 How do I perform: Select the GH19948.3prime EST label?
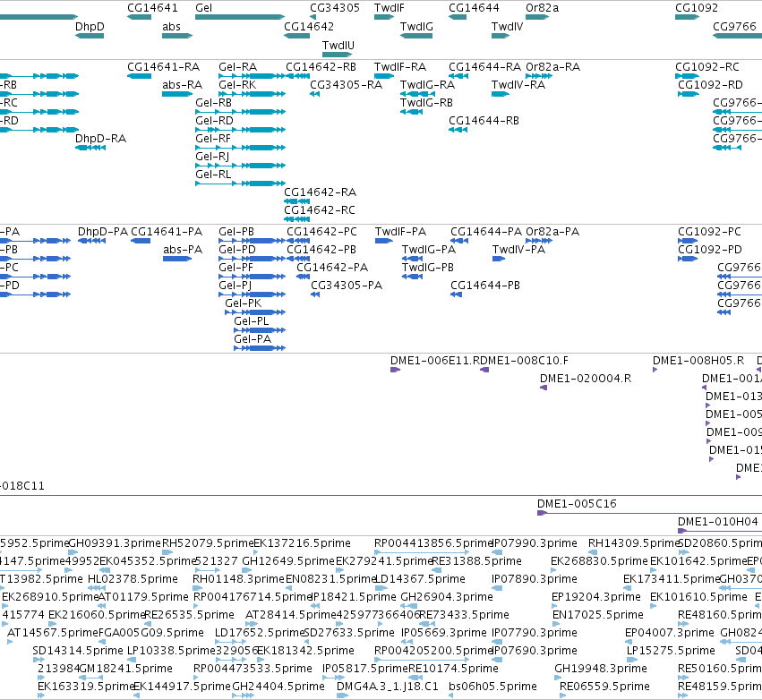pyautogui.click(x=601, y=669)
